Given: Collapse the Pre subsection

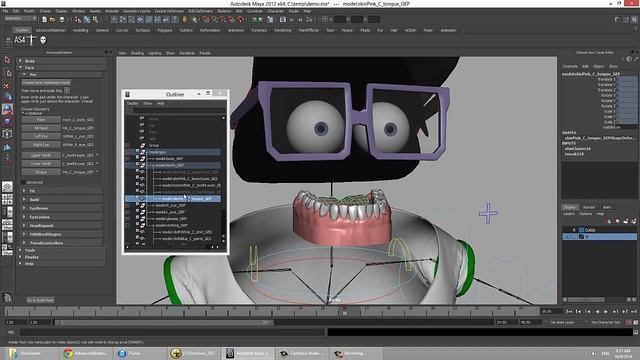Looking at the screenshot, I should pos(24,75).
